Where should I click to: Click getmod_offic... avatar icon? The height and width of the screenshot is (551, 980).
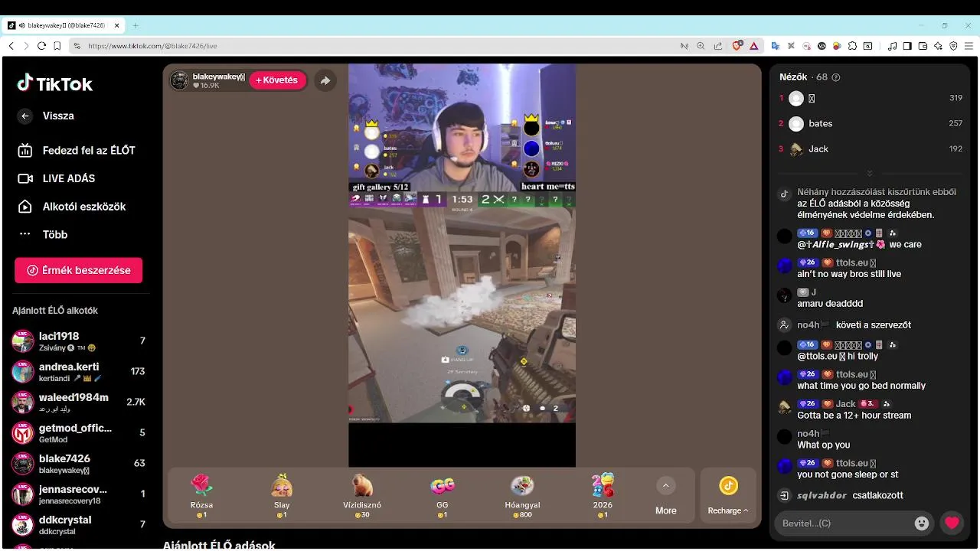pos(22,432)
